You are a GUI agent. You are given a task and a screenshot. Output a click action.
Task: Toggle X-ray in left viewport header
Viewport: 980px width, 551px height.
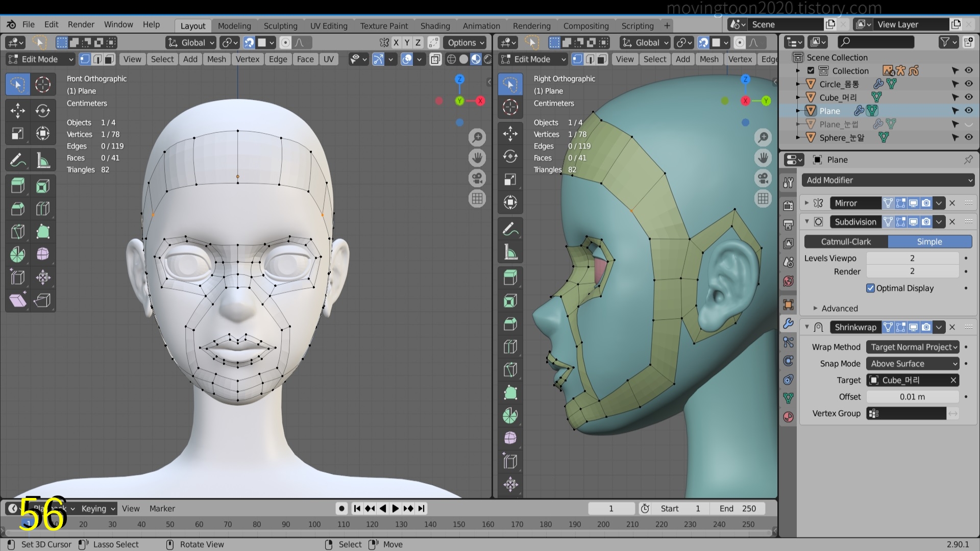pyautogui.click(x=435, y=59)
